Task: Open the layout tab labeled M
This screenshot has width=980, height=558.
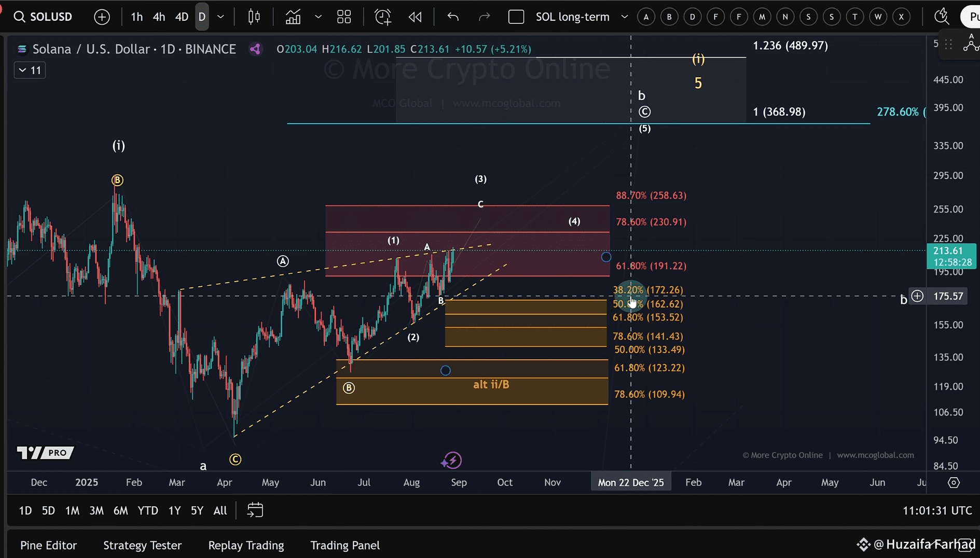Action: tap(762, 17)
